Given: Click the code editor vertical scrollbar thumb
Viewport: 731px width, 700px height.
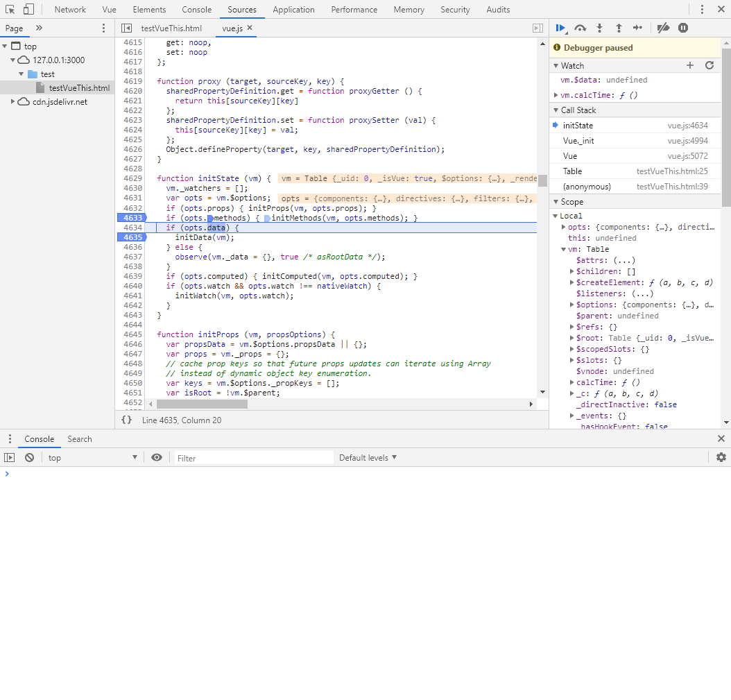Looking at the screenshot, I should tap(542, 180).
